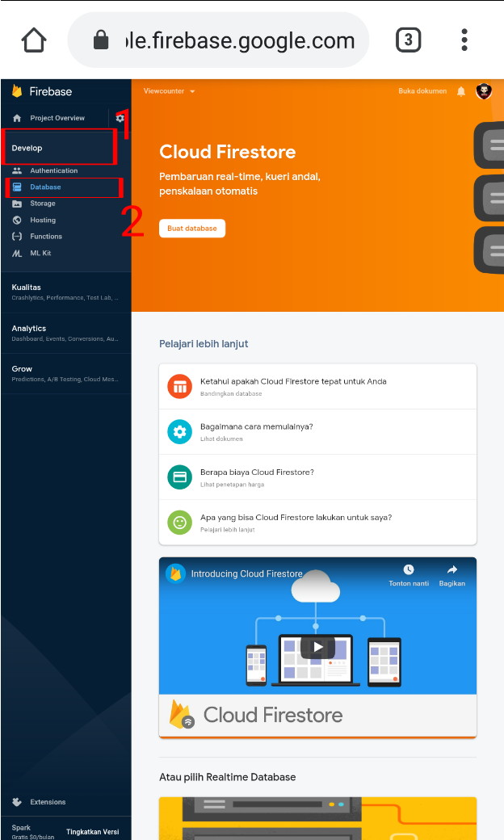Click the blue gear getting-started icon
The image size is (504, 840).
(x=180, y=432)
